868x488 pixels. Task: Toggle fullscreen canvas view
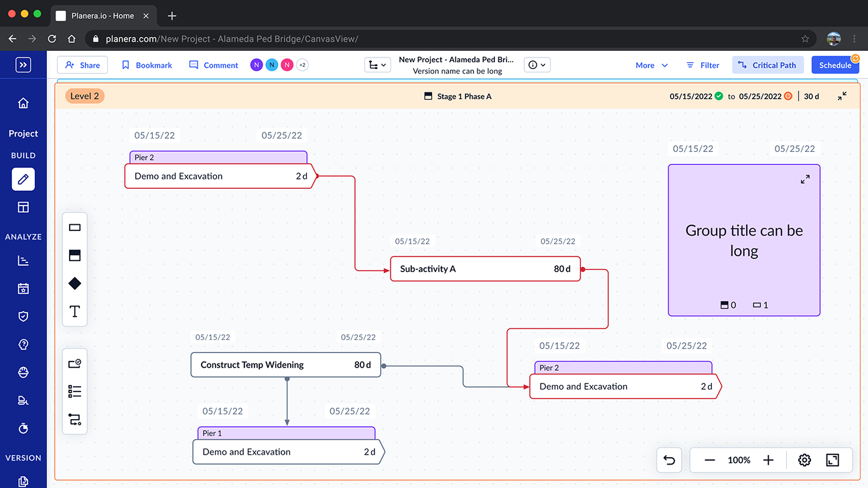(833, 460)
